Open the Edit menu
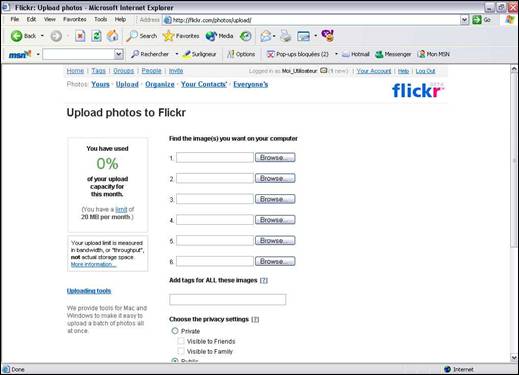The height and width of the screenshot is (375, 519). [31, 19]
